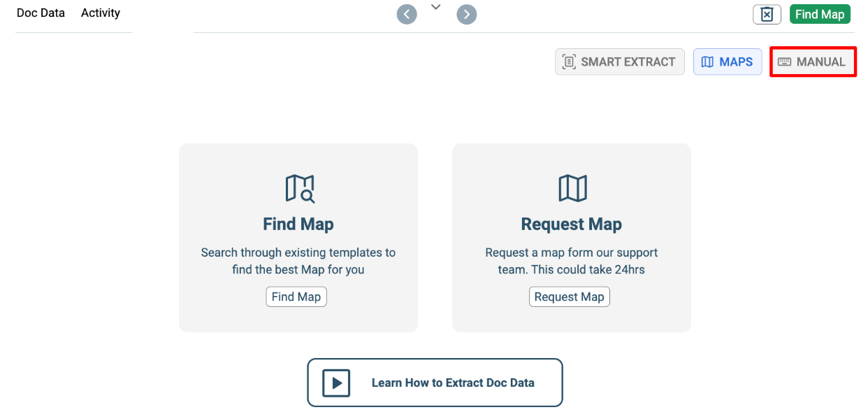Click the Find Map button in the card
This screenshot has height=414, width=868.
click(x=296, y=297)
